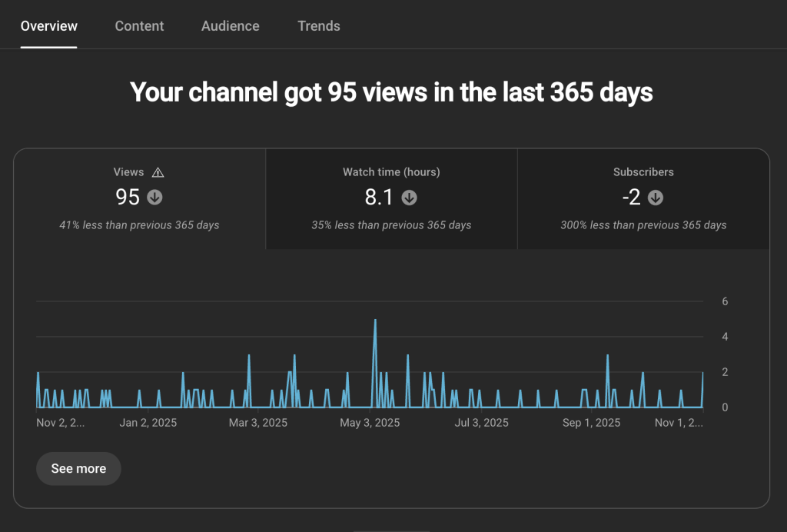Click the '41% less than previous 365 days' text
Screen dimensions: 787x532
pos(138,224)
